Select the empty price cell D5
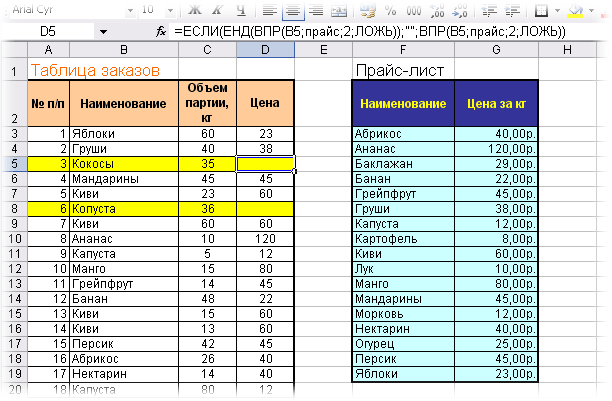 pyautogui.click(x=265, y=164)
